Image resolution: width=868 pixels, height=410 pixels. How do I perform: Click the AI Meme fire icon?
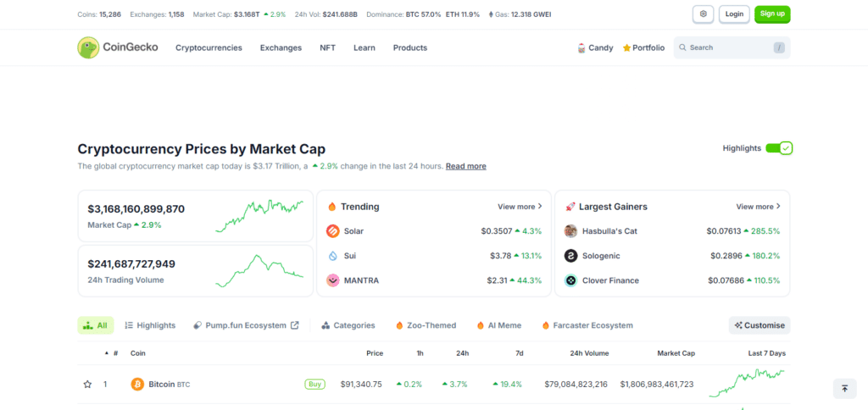pyautogui.click(x=481, y=325)
